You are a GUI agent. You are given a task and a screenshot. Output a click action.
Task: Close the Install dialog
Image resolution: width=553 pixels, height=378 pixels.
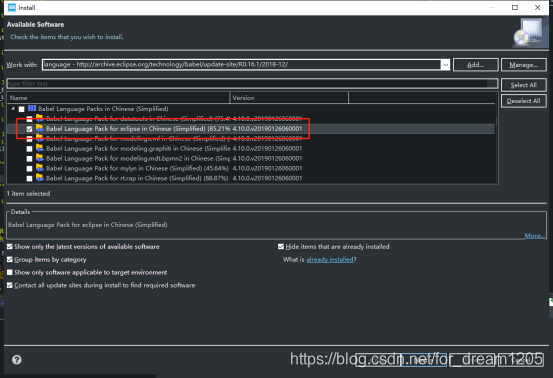[x=537, y=7]
